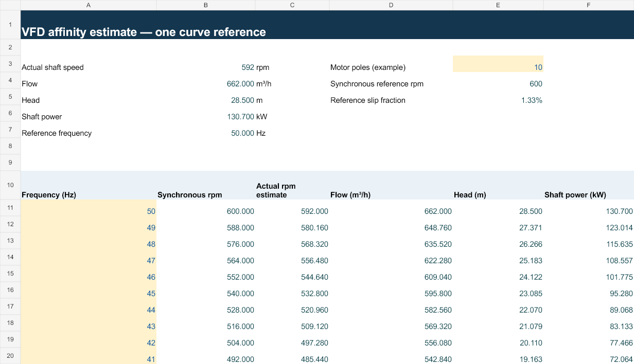Select the frequency cell with 47

pyautogui.click(x=89, y=257)
